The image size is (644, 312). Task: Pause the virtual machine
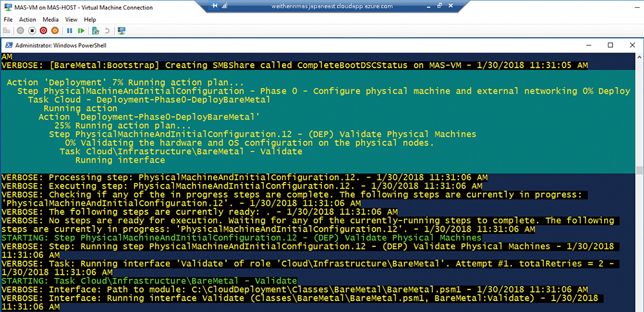click(70, 30)
